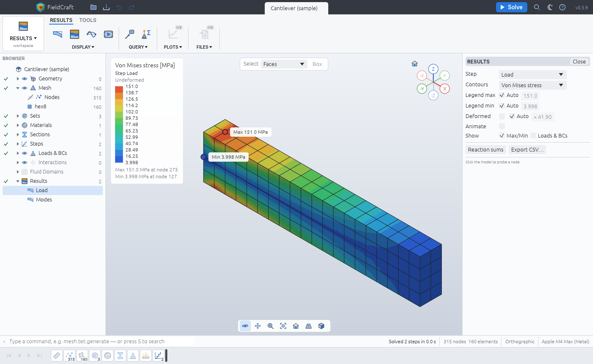This screenshot has height=364, width=593.
Task: Click the Export CSV button
Action: (527, 149)
